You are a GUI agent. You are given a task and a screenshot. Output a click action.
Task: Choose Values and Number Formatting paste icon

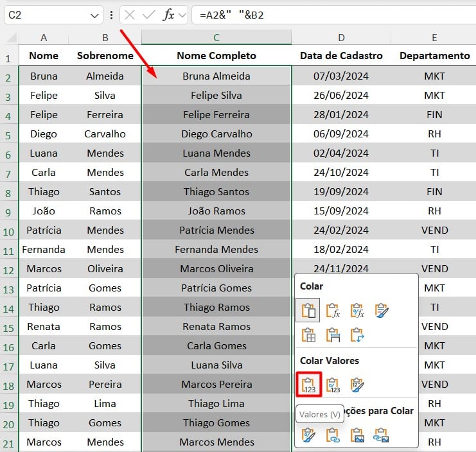tap(333, 385)
